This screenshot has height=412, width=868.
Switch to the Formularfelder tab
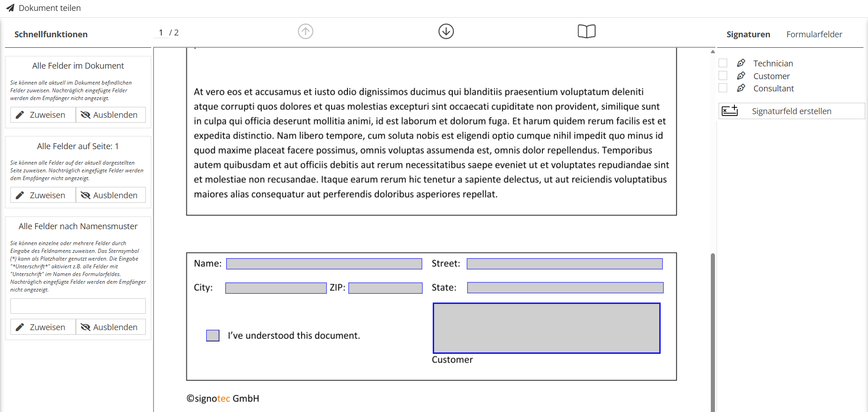(x=814, y=34)
